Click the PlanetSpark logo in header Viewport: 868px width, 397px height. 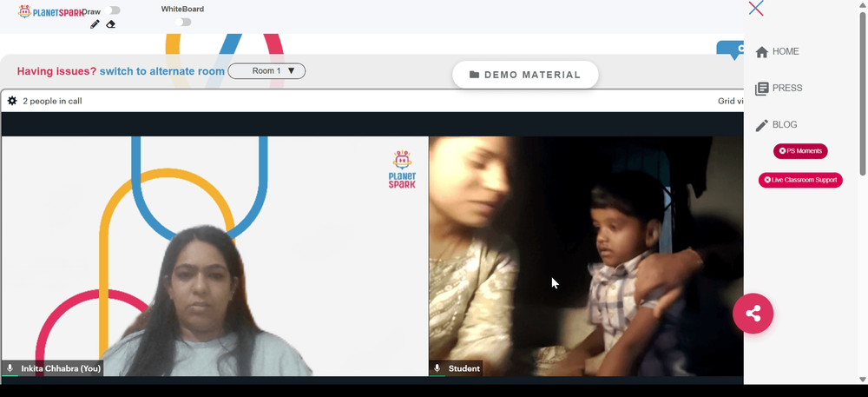coord(51,11)
